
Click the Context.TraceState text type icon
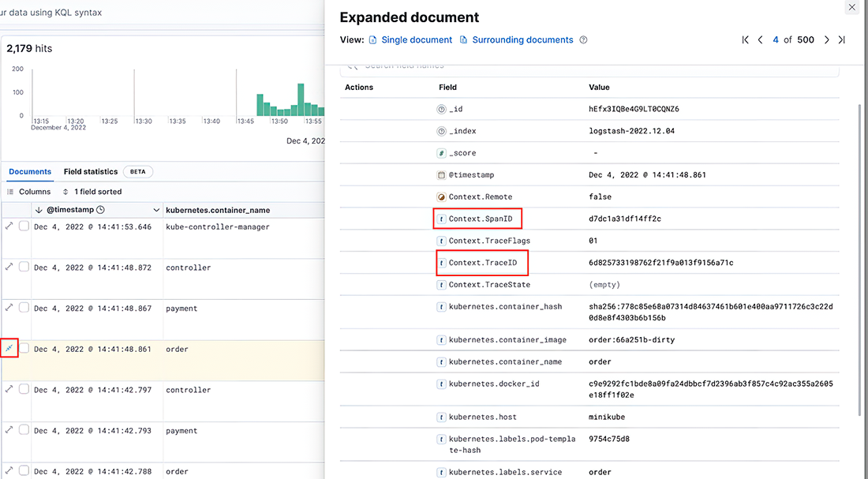tap(441, 285)
